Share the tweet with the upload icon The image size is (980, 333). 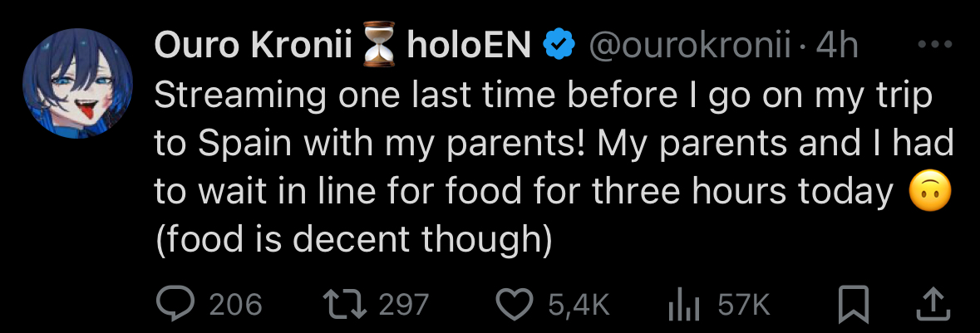tap(931, 305)
